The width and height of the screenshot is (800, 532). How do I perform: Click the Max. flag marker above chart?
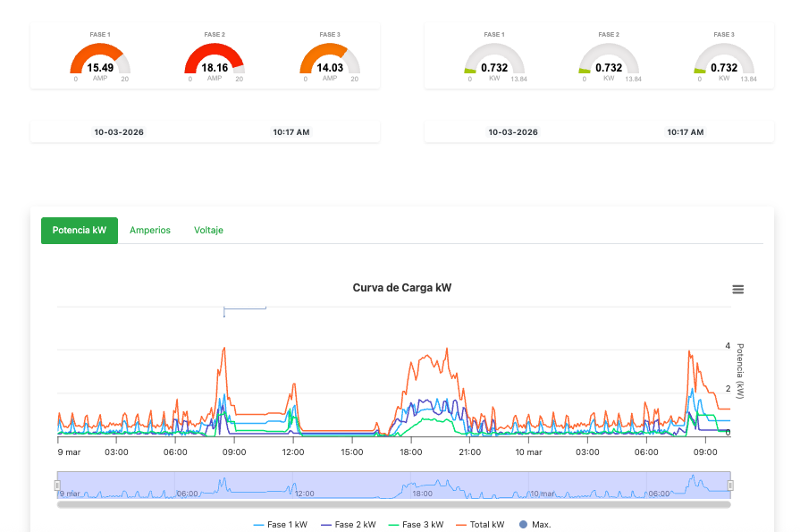244,308
